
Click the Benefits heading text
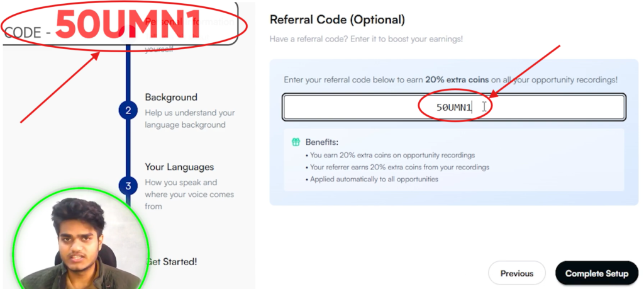click(x=322, y=142)
